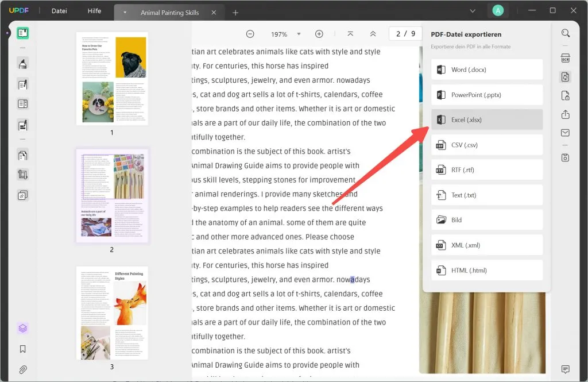This screenshot has height=382, width=588.
Task: Export as Excel (.xlsx)
Action: (487, 119)
